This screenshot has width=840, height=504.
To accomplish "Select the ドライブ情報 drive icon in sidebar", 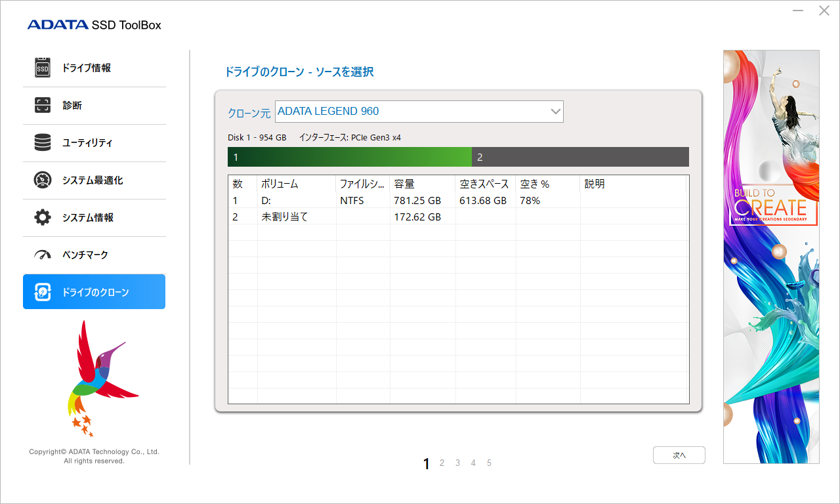I will (42, 67).
